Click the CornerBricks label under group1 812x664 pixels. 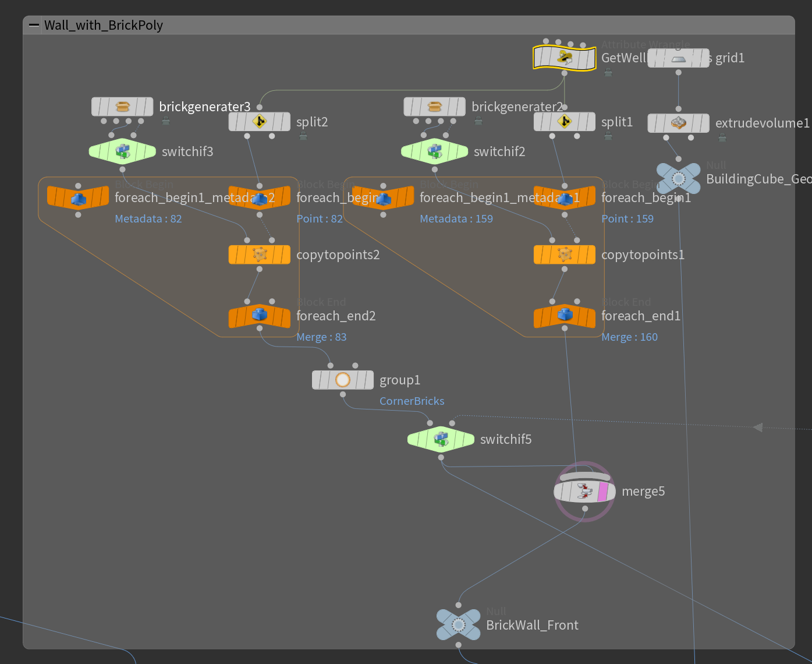click(412, 401)
